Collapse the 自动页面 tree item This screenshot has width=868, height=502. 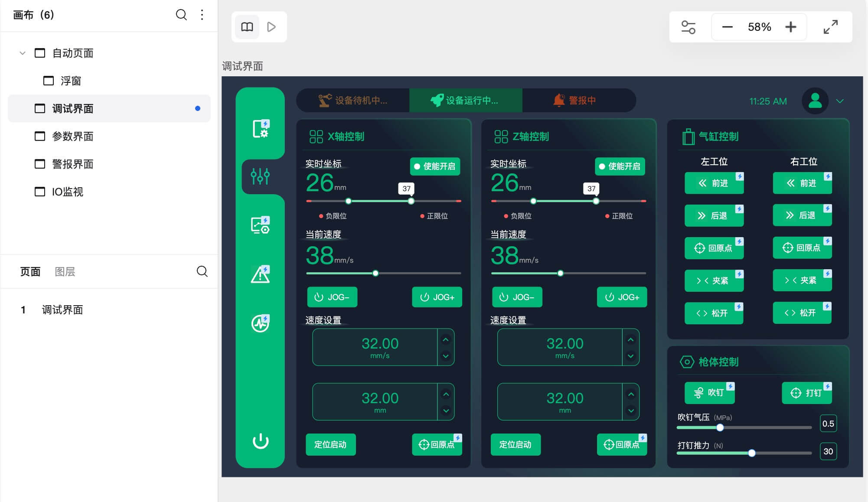23,53
